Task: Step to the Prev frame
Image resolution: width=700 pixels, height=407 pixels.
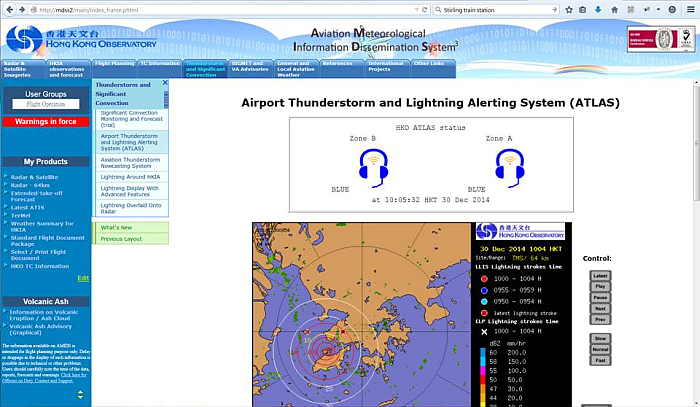Action: point(600,320)
